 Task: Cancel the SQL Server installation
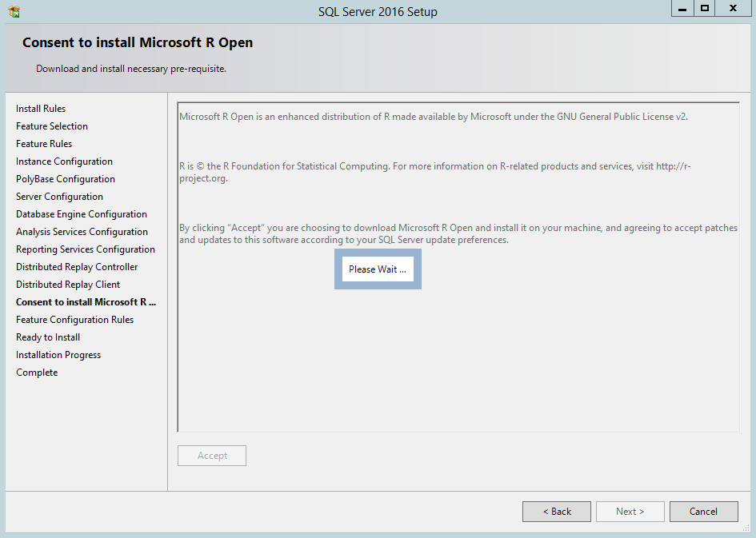(703, 511)
